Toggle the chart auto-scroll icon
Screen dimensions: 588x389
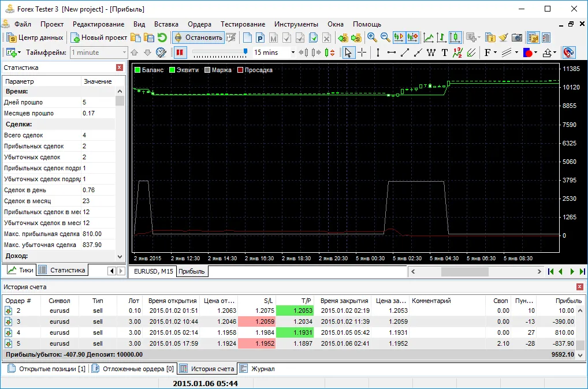[x=399, y=38]
